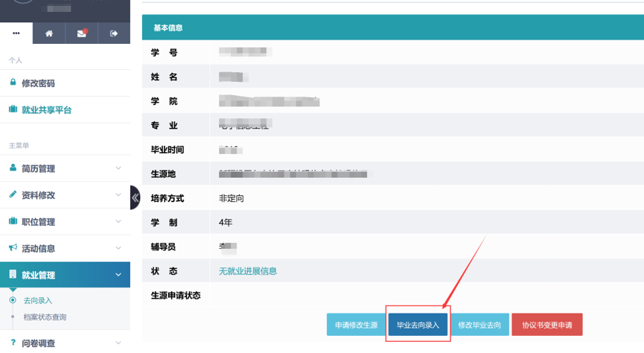Click radio bullet beside 去向录入
Viewport: 644px width, 353px height.
pos(13,300)
